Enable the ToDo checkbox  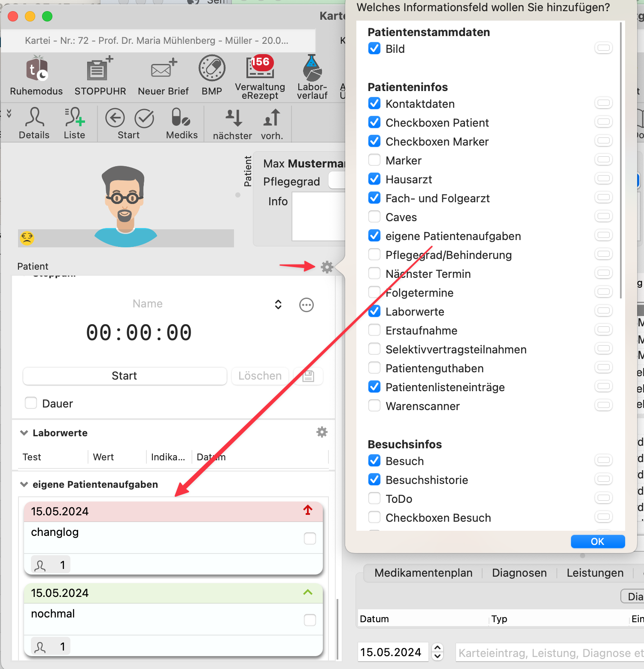point(374,498)
